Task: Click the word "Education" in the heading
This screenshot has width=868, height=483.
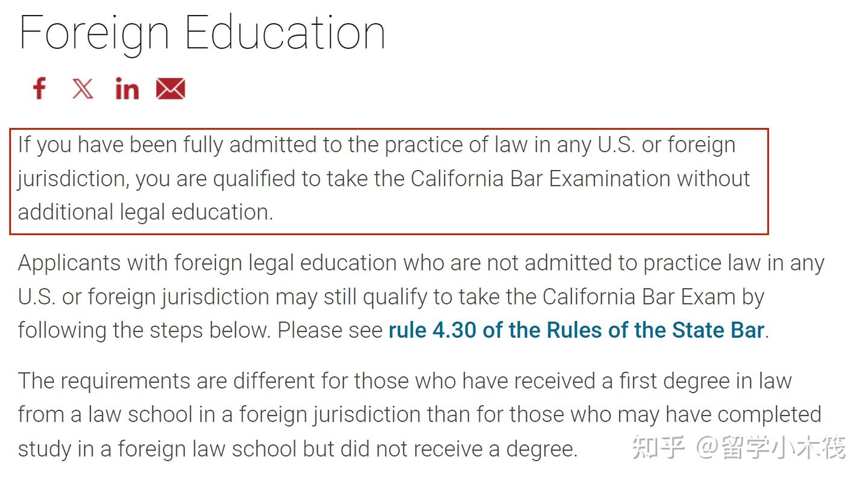Action: (285, 31)
